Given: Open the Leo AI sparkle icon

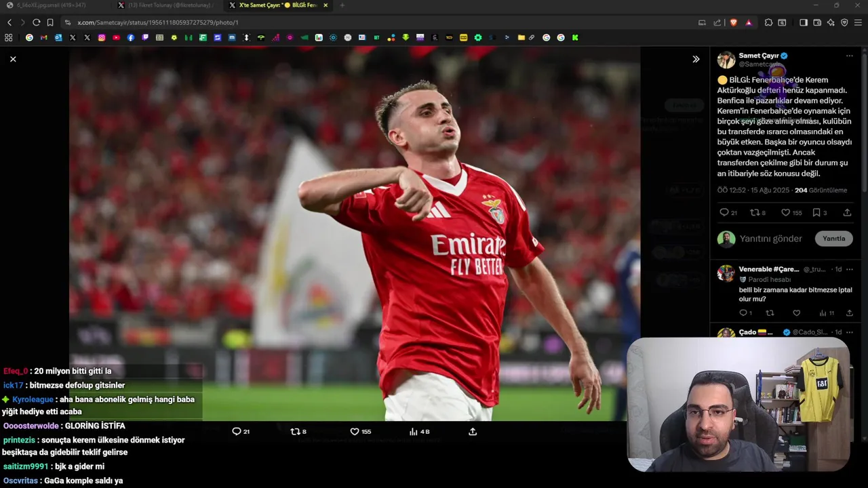Looking at the screenshot, I should pyautogui.click(x=831, y=22).
